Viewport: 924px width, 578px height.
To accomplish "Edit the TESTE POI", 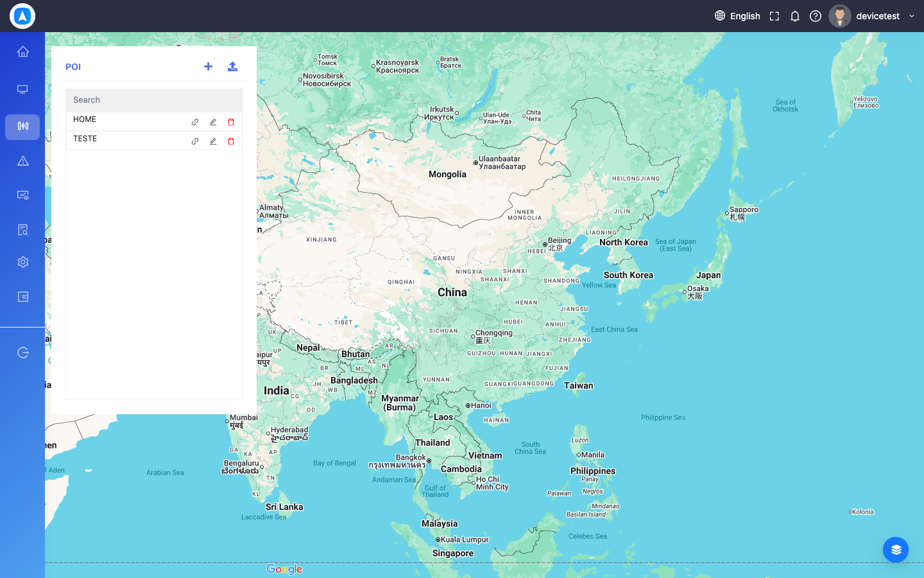I will point(213,141).
